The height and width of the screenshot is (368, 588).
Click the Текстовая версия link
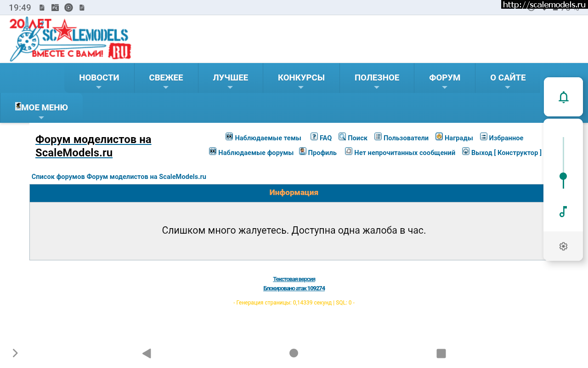[x=294, y=279]
